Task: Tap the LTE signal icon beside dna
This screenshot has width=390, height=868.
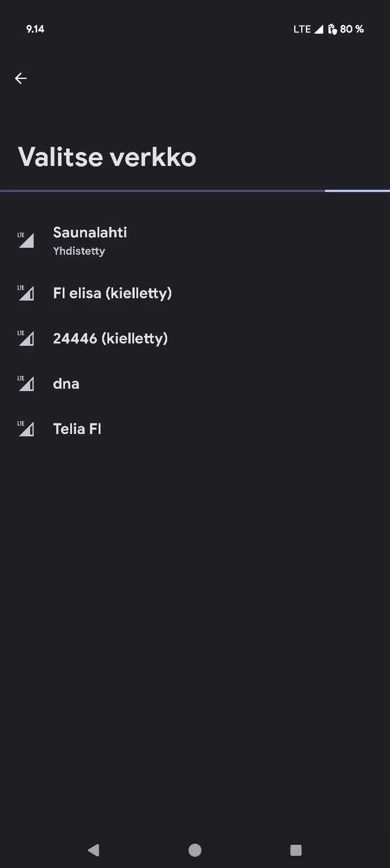Action: (x=26, y=384)
